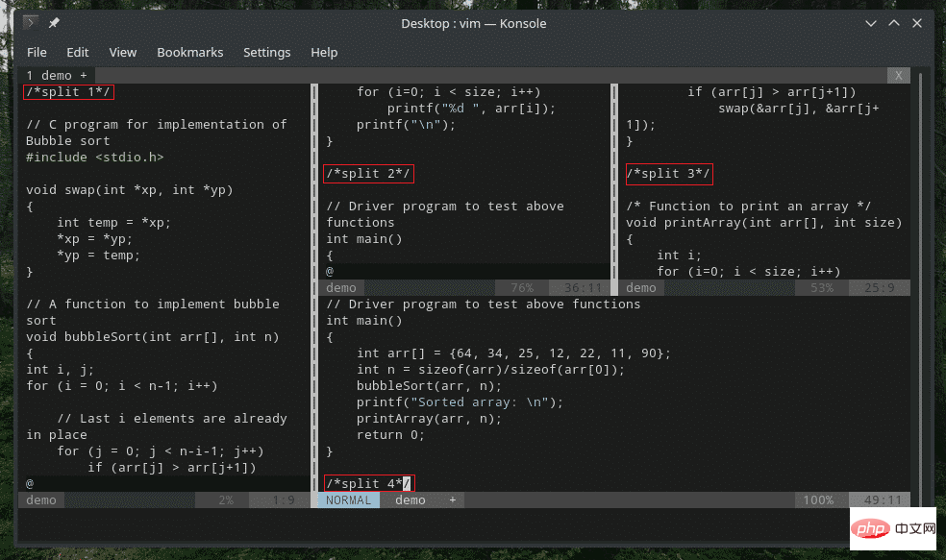
Task: Open the Edit menu
Action: pos(78,52)
